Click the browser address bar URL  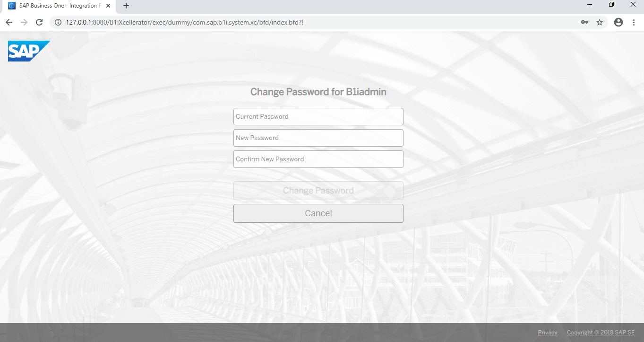[184, 22]
